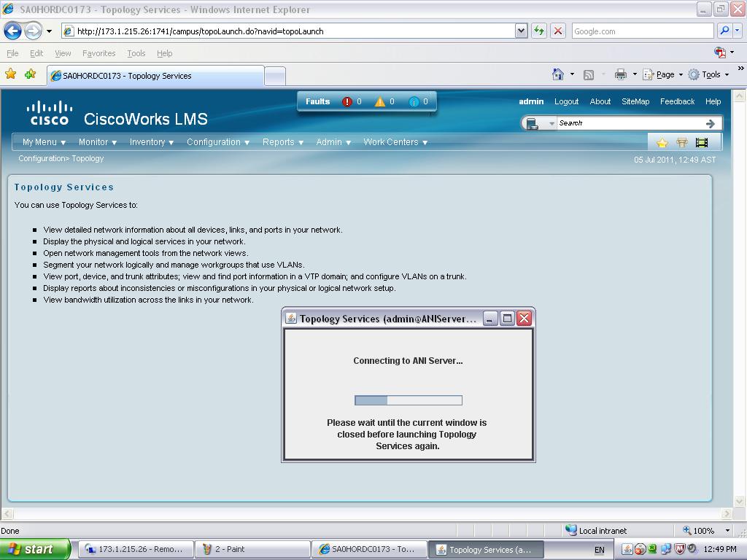Open the Favorites menu
The width and height of the screenshot is (747, 560).
click(x=98, y=53)
